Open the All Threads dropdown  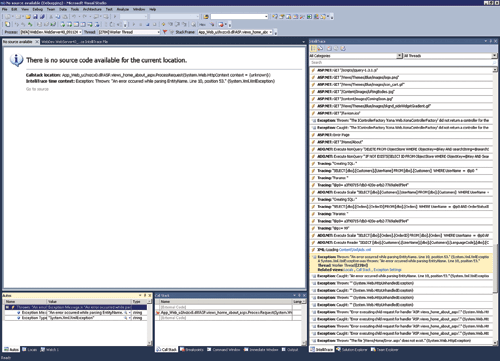click(495, 56)
